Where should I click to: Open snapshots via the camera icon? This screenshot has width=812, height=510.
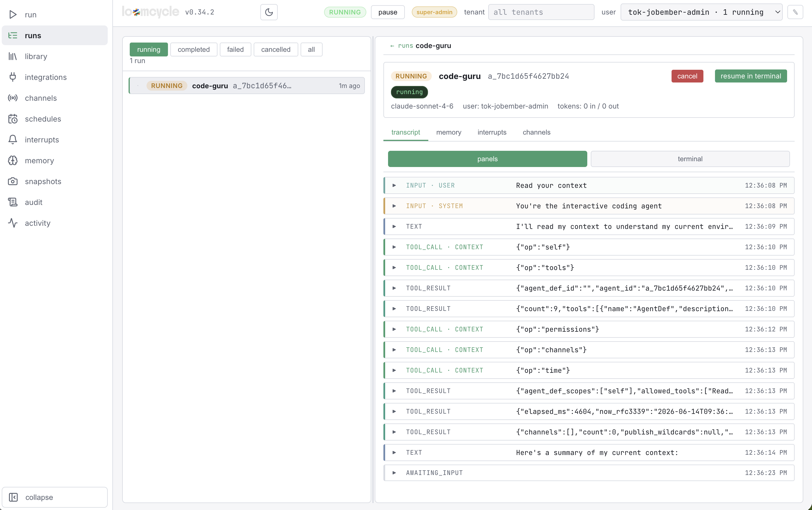coord(13,181)
